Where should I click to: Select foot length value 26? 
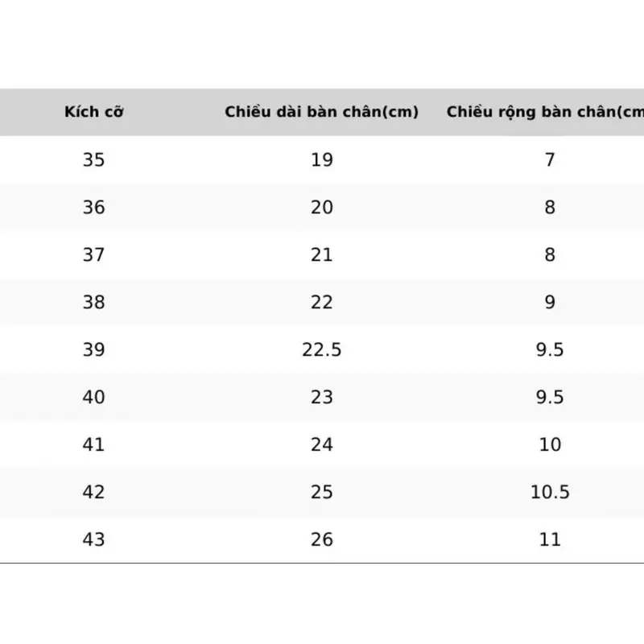coord(321,539)
